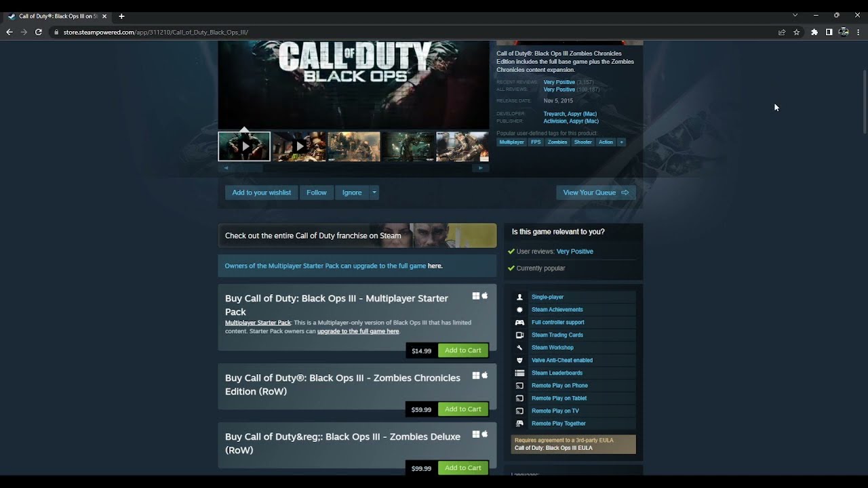Click the Zombies tag
The image size is (868, 488).
tap(557, 142)
